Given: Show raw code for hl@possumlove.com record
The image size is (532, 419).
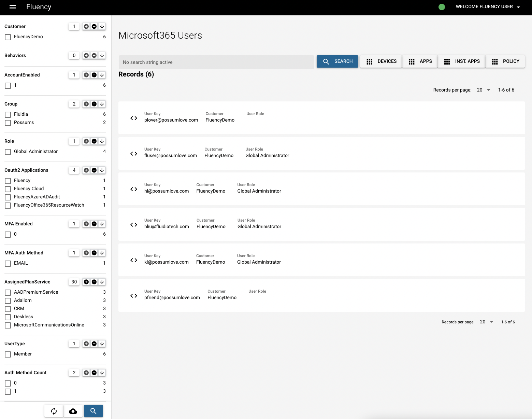Looking at the screenshot, I should tap(134, 189).
